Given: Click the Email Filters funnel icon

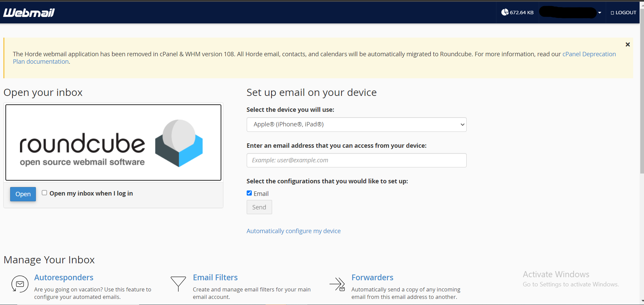Looking at the screenshot, I should tap(178, 284).
